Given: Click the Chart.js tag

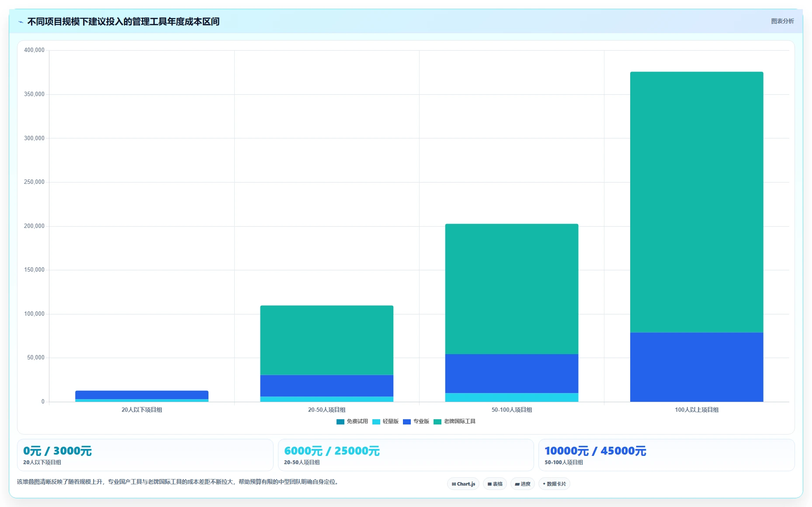Looking at the screenshot, I should click(x=463, y=484).
